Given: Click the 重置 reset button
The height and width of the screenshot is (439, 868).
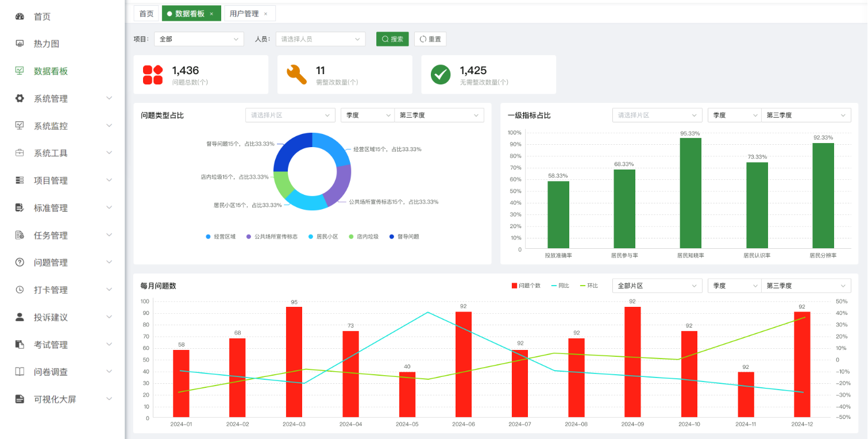Looking at the screenshot, I should [430, 39].
